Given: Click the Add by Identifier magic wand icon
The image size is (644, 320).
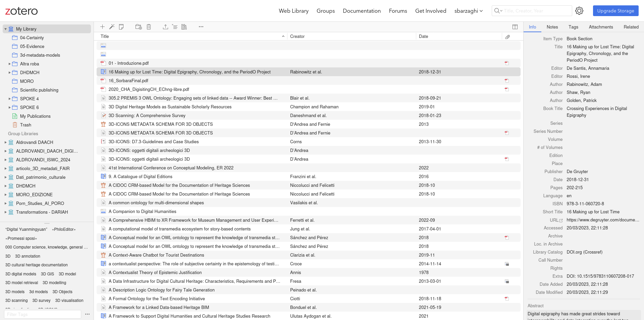Looking at the screenshot, I should (112, 27).
